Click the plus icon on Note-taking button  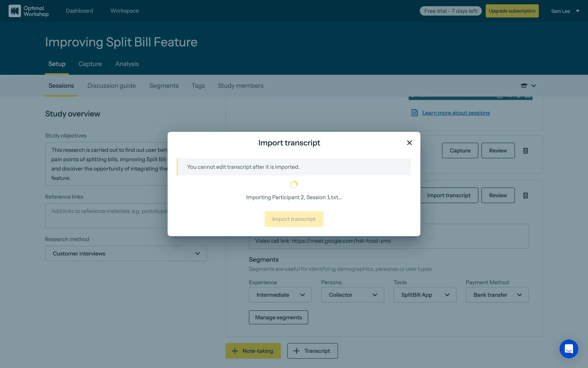point(235,351)
